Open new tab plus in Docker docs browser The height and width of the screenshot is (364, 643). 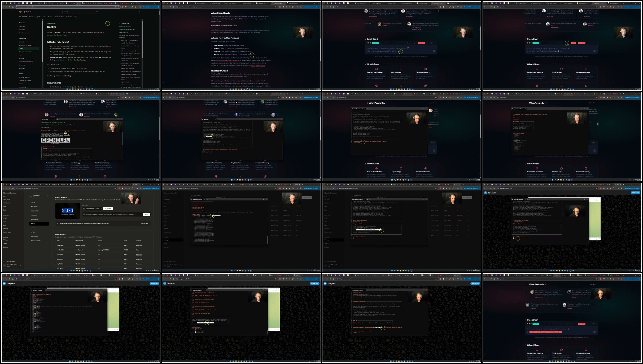(x=142, y=3)
